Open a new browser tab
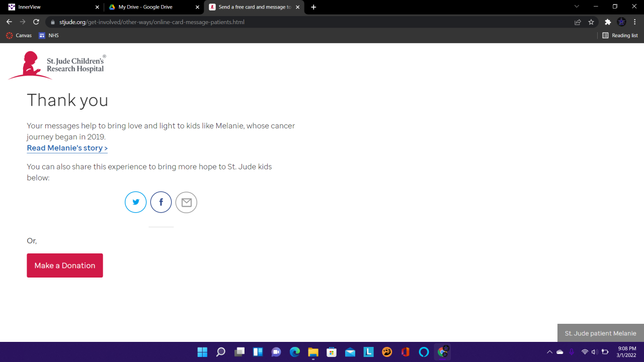Image resolution: width=644 pixels, height=362 pixels. (x=313, y=7)
